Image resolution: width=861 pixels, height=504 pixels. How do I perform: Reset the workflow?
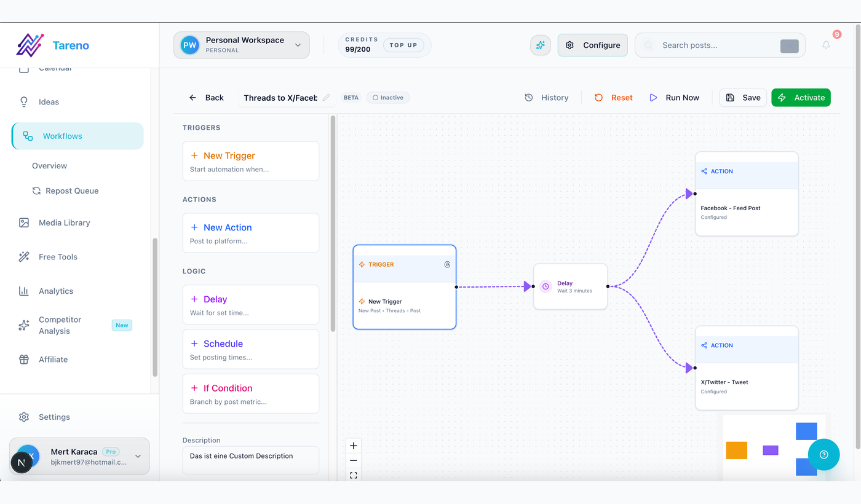coord(613,98)
